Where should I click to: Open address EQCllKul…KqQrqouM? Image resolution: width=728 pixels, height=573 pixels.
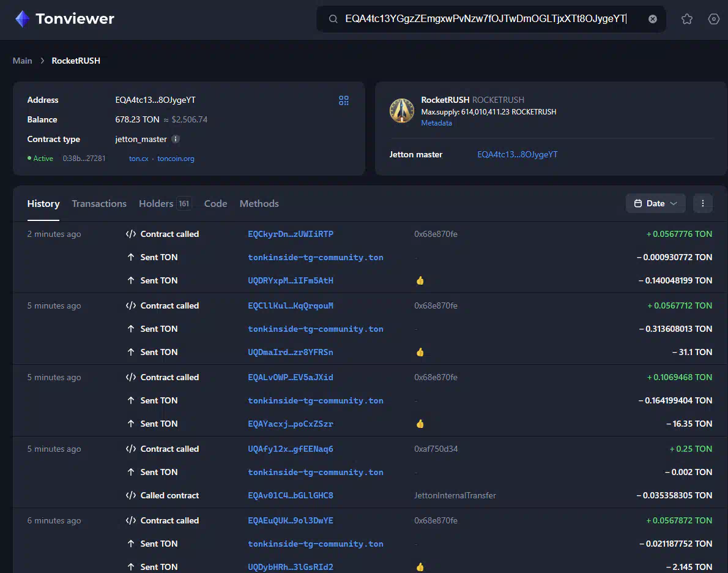point(290,305)
